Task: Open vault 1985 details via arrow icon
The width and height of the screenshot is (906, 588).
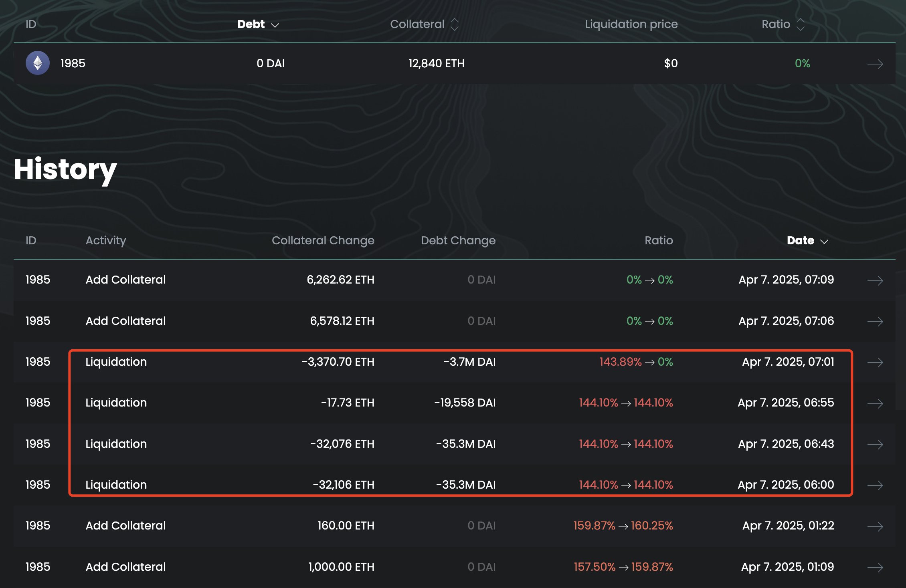Action: [875, 64]
